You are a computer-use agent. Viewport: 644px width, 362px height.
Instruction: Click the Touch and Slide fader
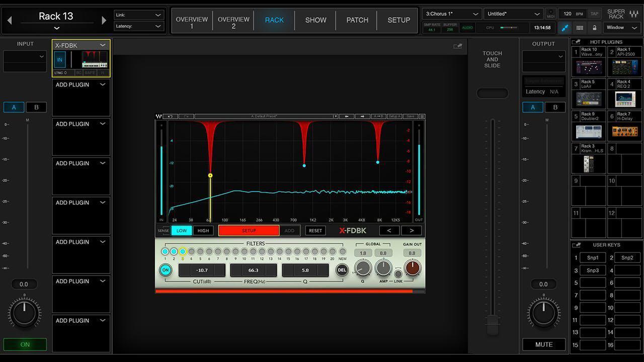click(x=492, y=93)
